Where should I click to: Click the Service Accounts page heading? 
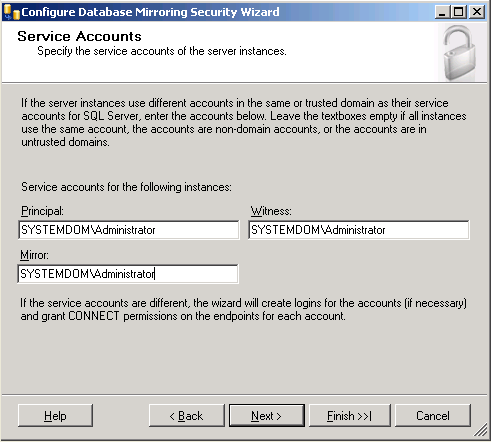click(79, 36)
